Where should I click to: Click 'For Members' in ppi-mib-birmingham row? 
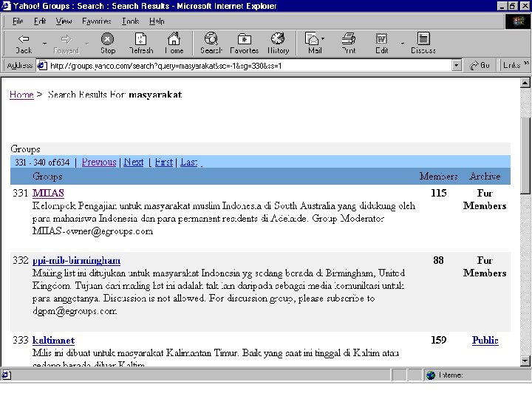[485, 267]
